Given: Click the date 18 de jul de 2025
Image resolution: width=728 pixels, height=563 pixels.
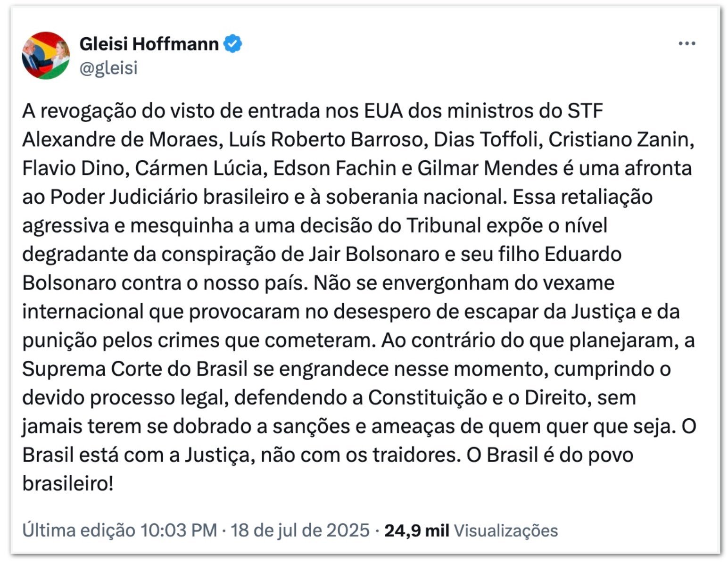Looking at the screenshot, I should pos(300,530).
